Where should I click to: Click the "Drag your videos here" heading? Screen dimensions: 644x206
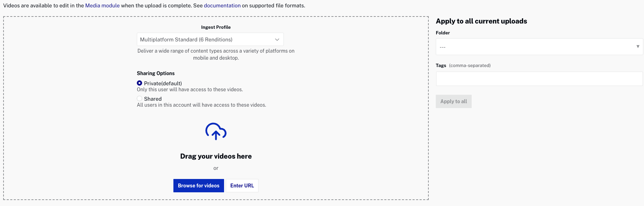pyautogui.click(x=216, y=156)
